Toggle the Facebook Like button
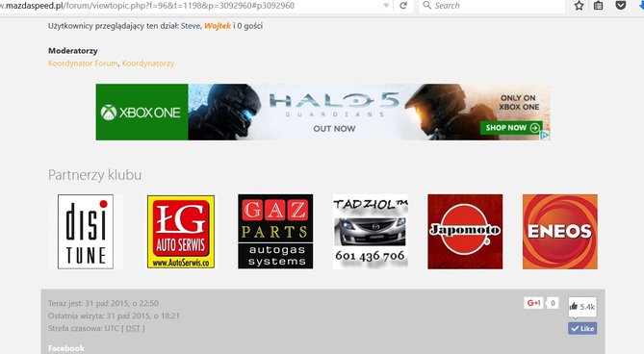This screenshot has height=354, width=644. pos(582,329)
